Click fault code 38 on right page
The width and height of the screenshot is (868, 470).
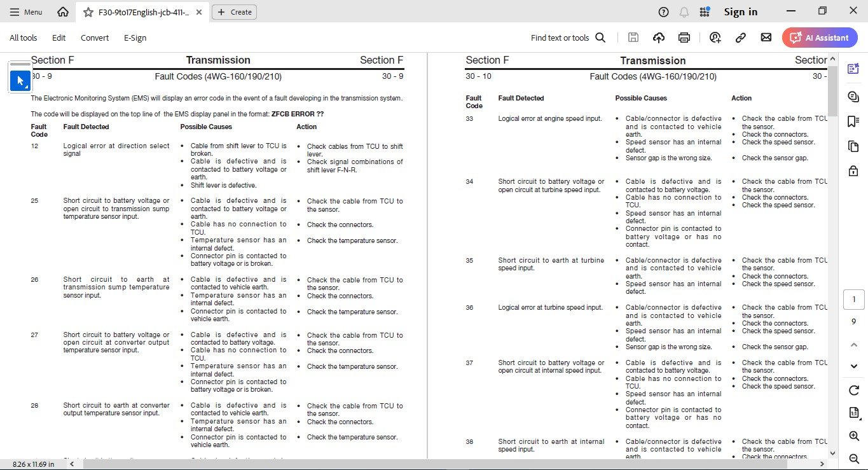469,442
